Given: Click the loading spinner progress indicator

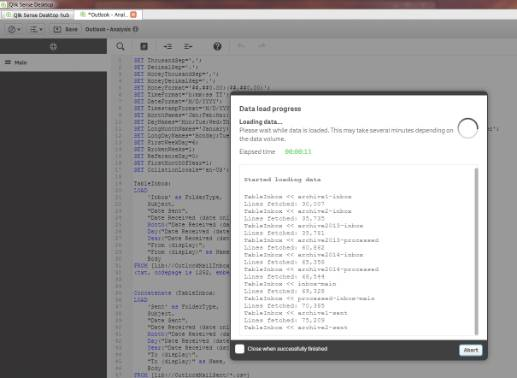Looking at the screenshot, I should [468, 128].
